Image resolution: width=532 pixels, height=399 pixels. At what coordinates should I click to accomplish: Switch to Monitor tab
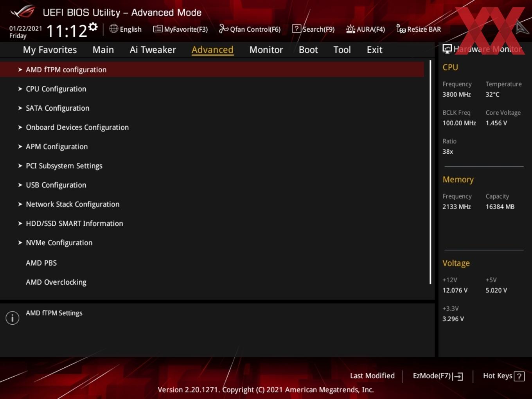[x=266, y=50]
